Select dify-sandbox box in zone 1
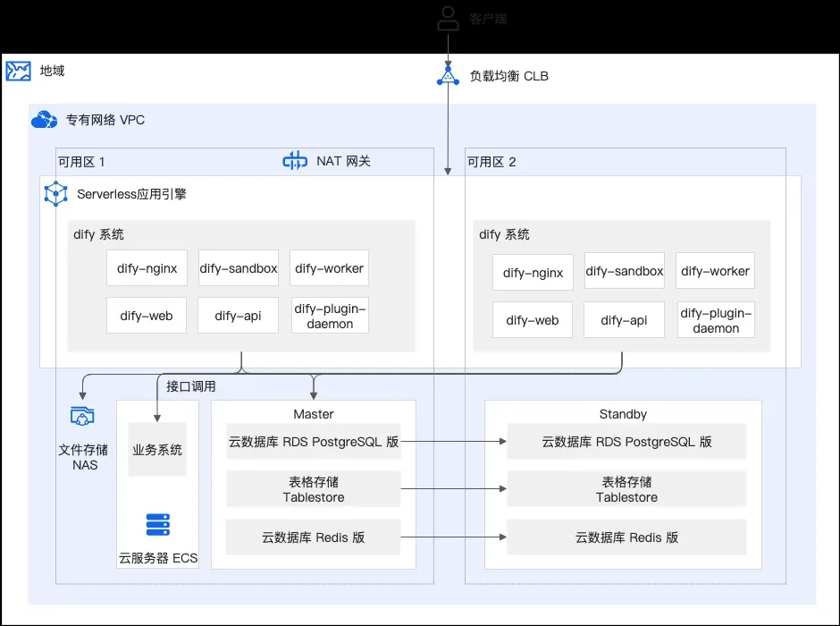This screenshot has width=840, height=626. [x=239, y=268]
